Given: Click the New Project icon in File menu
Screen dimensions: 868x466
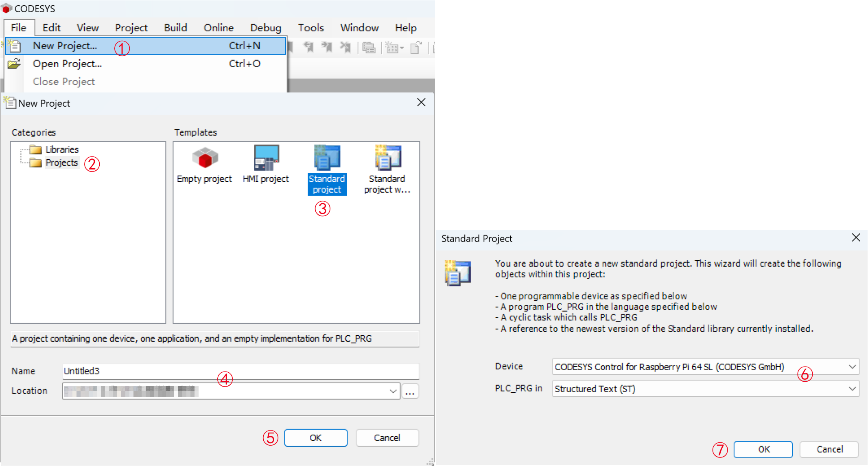Looking at the screenshot, I should coord(14,46).
